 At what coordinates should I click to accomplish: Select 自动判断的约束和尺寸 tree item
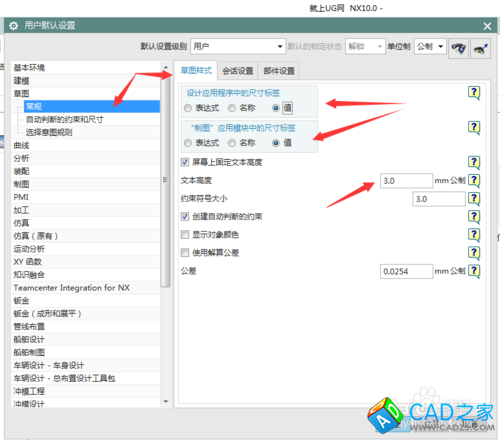point(65,119)
